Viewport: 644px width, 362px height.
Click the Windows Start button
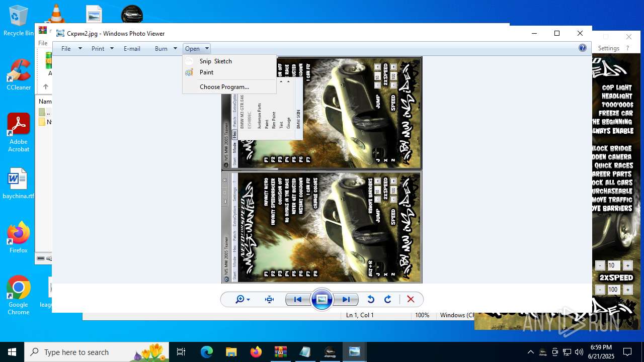point(12,352)
